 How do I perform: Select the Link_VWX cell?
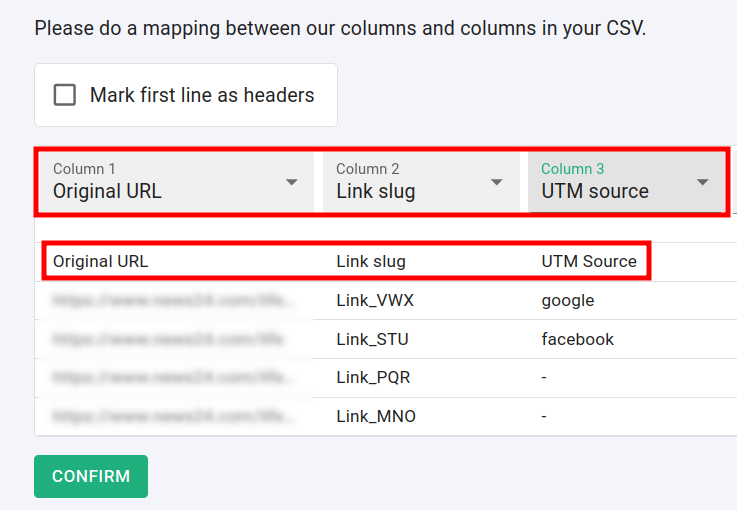coord(375,301)
